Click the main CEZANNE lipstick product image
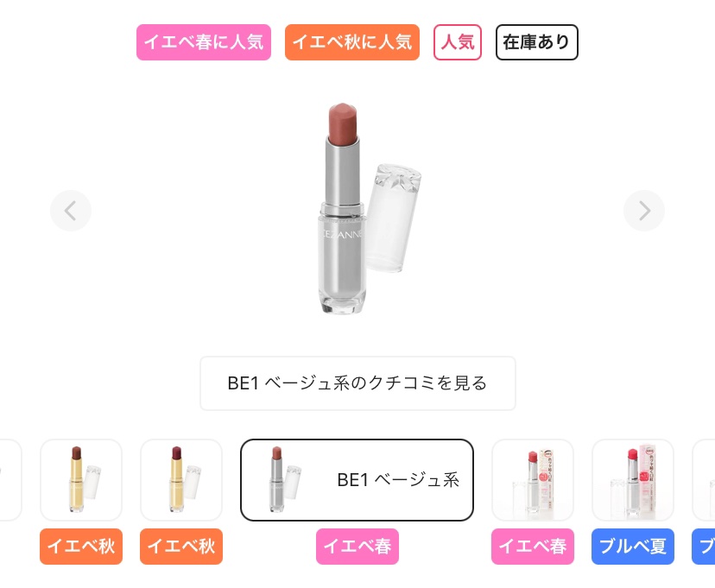Image resolution: width=715 pixels, height=588 pixels. [367, 209]
